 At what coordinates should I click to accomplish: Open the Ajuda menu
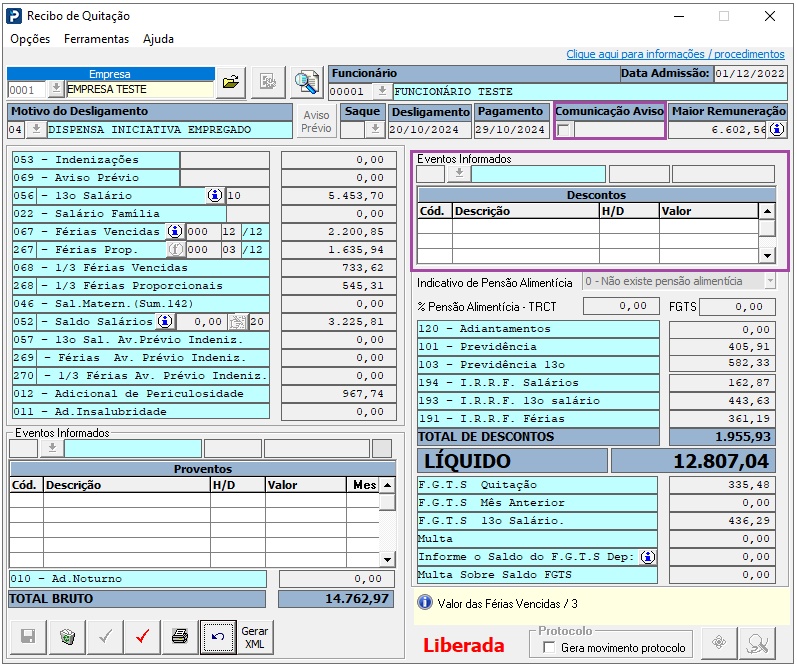[158, 39]
